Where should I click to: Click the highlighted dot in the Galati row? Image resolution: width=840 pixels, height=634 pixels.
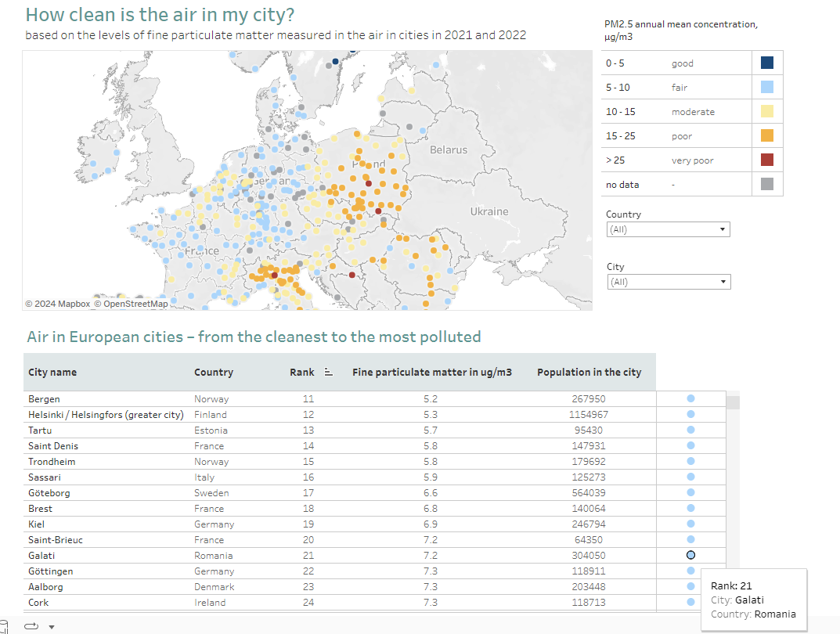690,555
